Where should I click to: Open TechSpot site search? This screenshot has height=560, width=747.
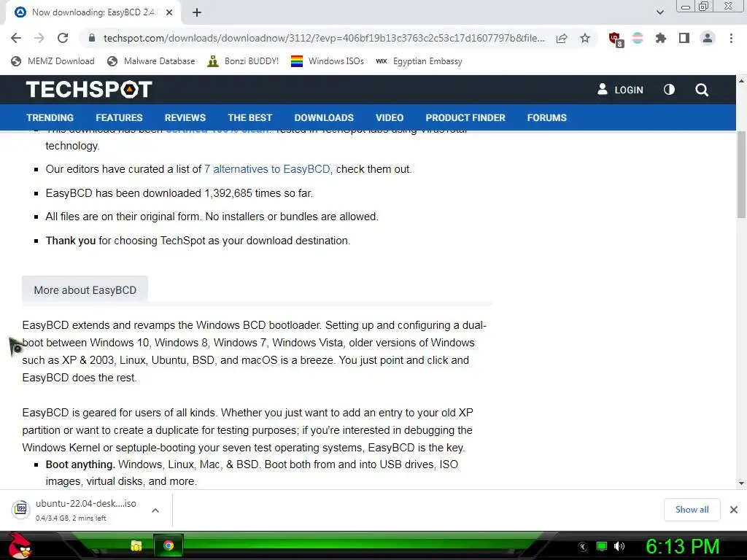point(701,90)
